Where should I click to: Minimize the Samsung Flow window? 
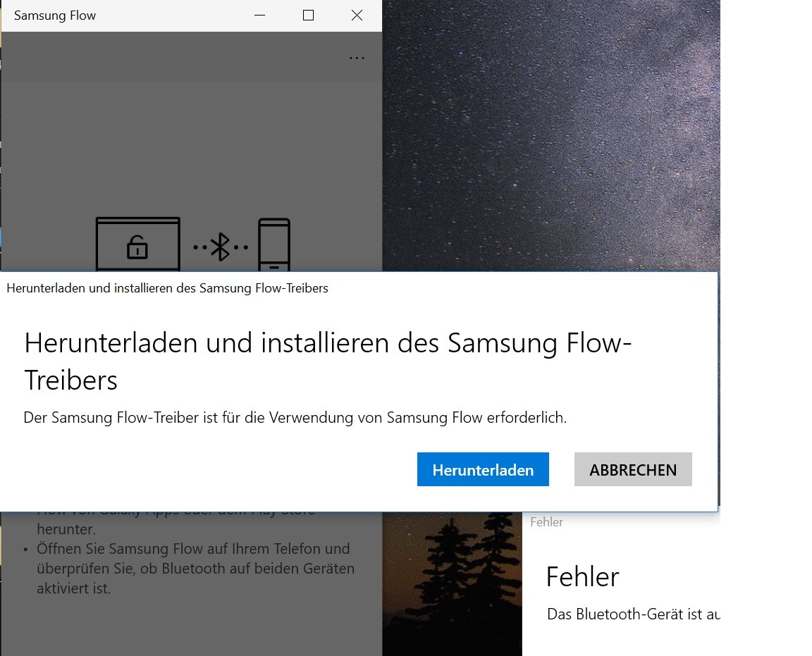pyautogui.click(x=260, y=16)
